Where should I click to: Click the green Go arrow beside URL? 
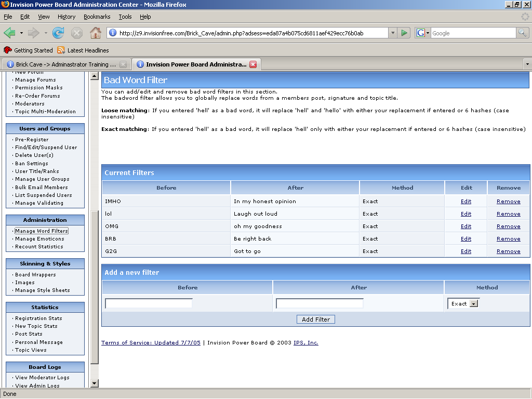[x=404, y=33]
